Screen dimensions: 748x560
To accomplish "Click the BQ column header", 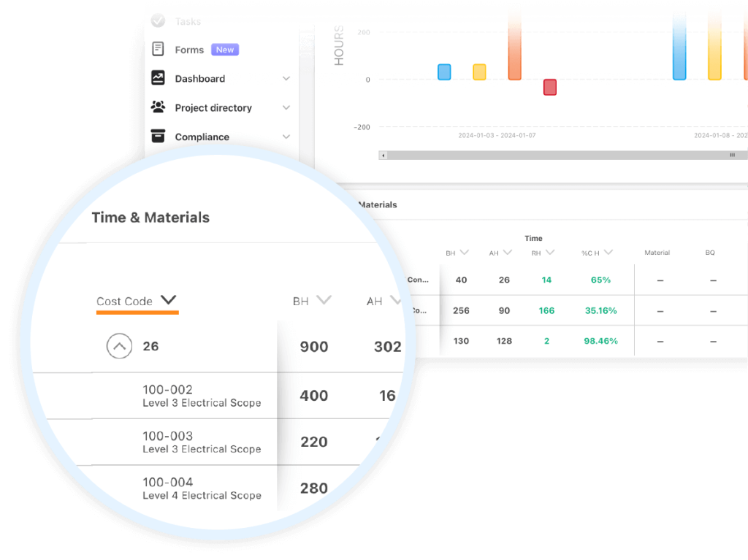I will [710, 253].
